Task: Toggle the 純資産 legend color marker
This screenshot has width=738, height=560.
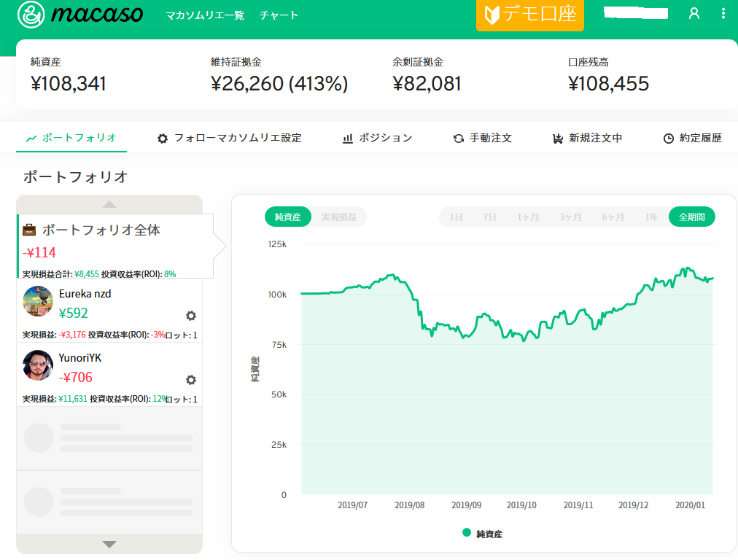Action: pos(467,533)
